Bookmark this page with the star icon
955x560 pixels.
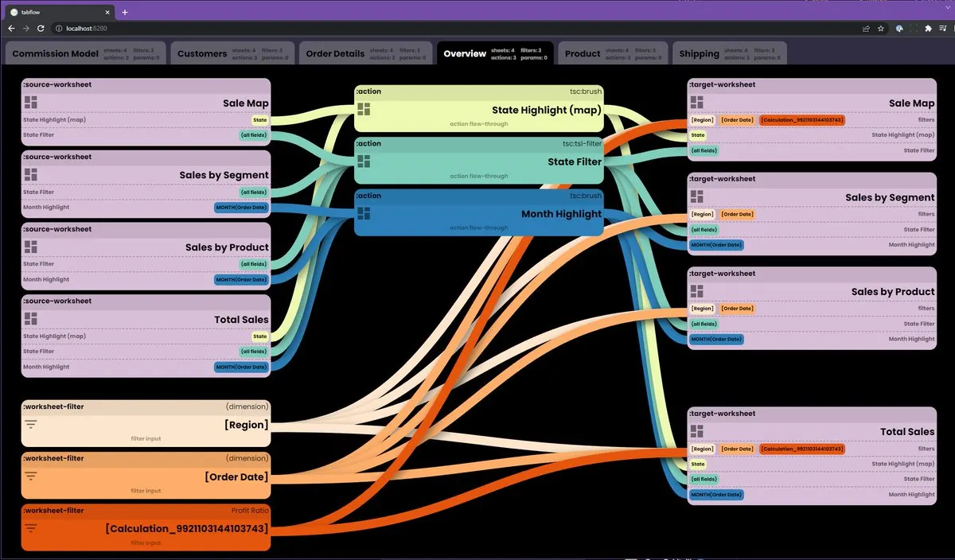point(881,29)
